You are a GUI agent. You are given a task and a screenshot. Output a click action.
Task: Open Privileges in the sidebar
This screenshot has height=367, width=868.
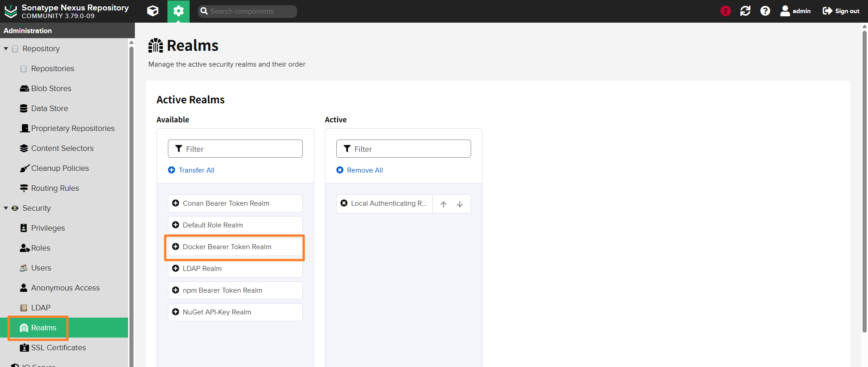[x=48, y=228]
